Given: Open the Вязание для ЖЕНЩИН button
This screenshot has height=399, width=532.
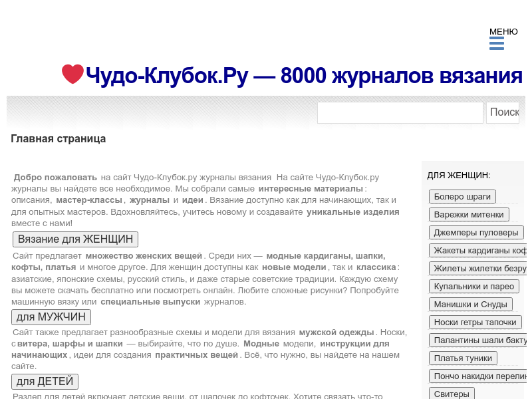Looking at the screenshot, I should pyautogui.click(x=75, y=239).
